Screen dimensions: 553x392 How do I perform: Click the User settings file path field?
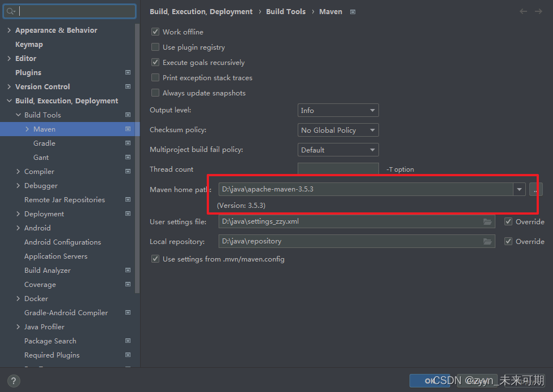point(356,221)
